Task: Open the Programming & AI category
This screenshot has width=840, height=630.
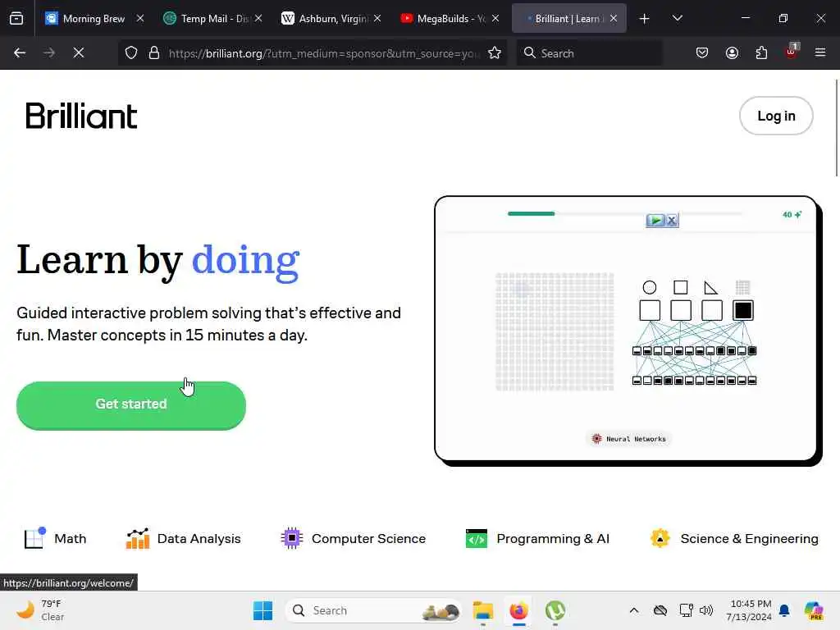Action: [537, 538]
